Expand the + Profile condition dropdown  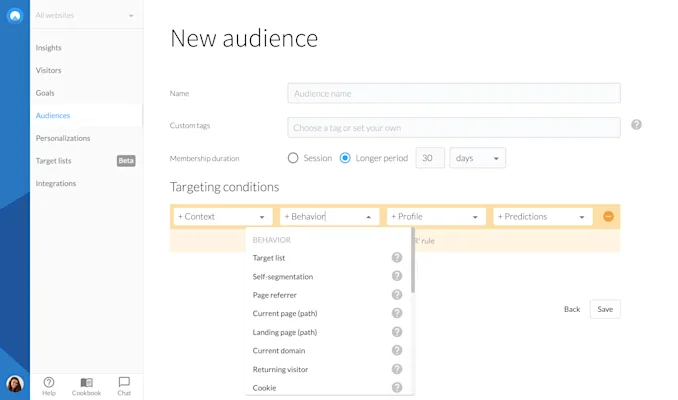pos(436,216)
